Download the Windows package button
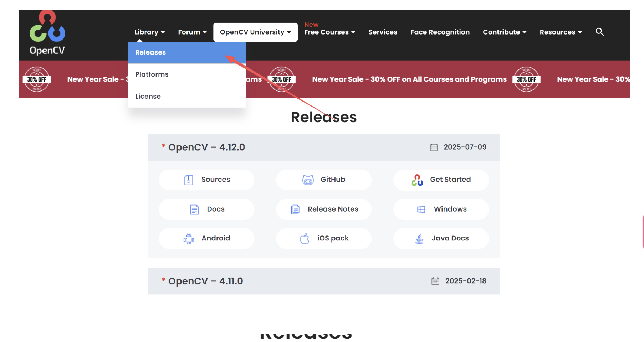Screen dimensions: 644x342 tap(441, 209)
